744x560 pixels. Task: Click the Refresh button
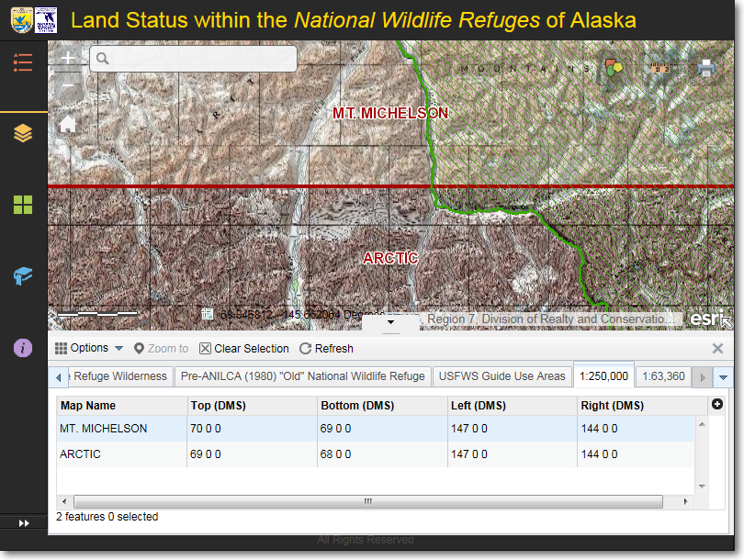click(x=326, y=348)
